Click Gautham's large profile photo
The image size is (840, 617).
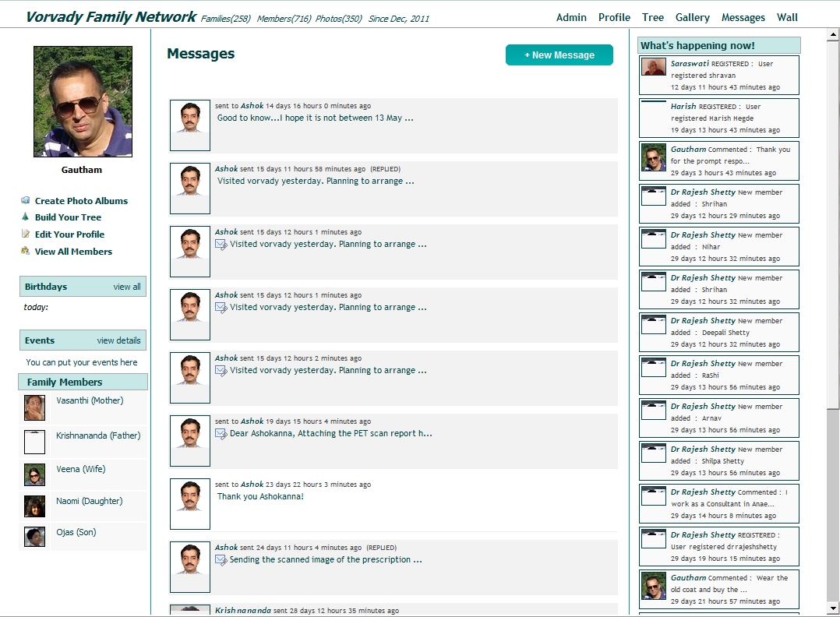[x=83, y=101]
